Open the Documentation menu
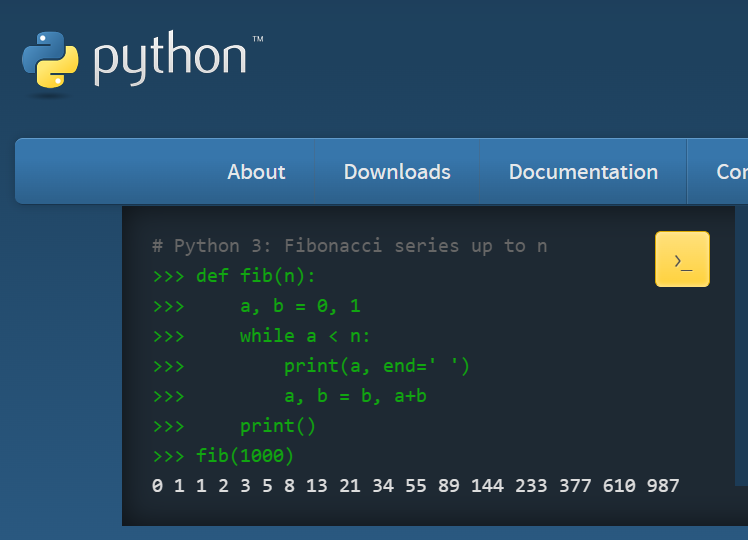This screenshot has width=748, height=540. [583, 172]
